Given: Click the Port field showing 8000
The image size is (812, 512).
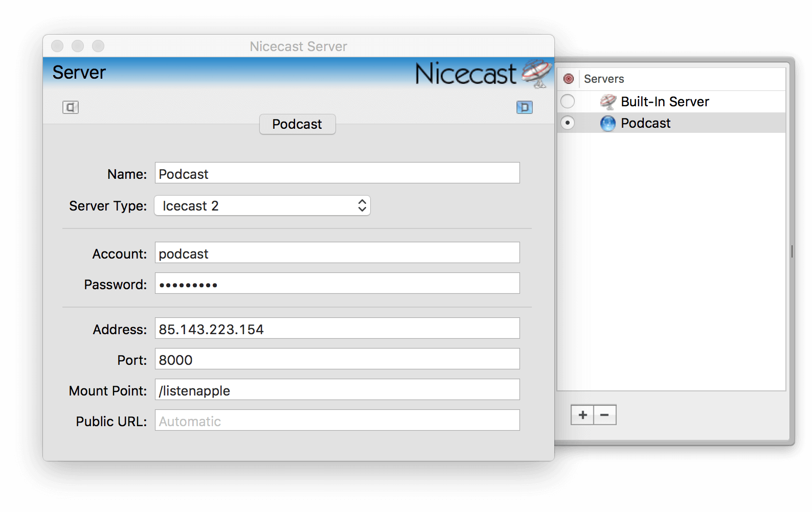Looking at the screenshot, I should tap(337, 359).
